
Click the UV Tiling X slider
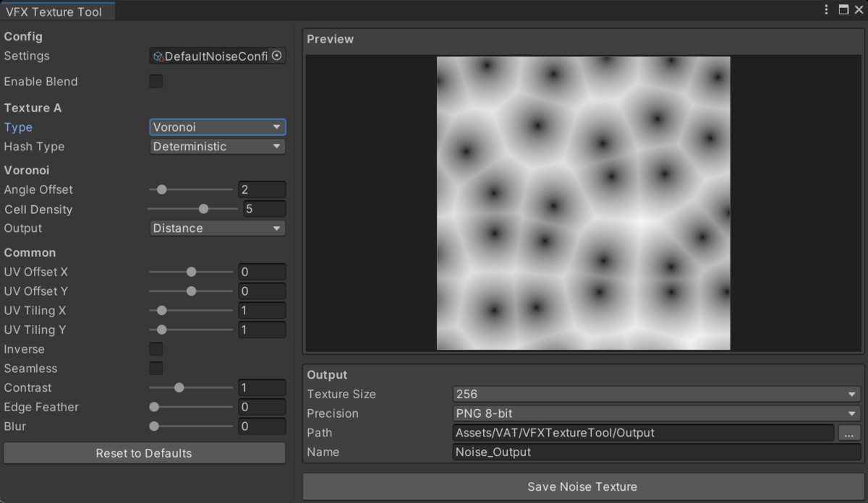coord(191,311)
